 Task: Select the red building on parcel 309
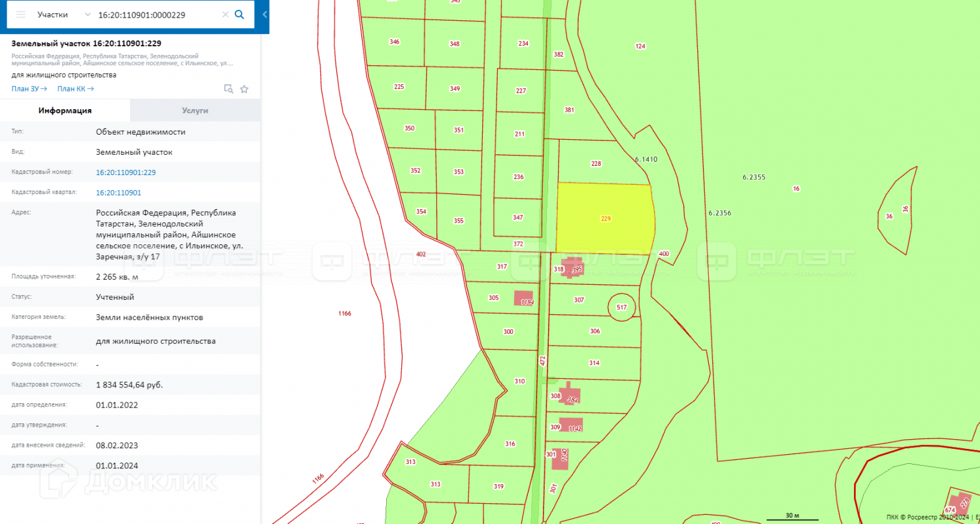point(571,425)
